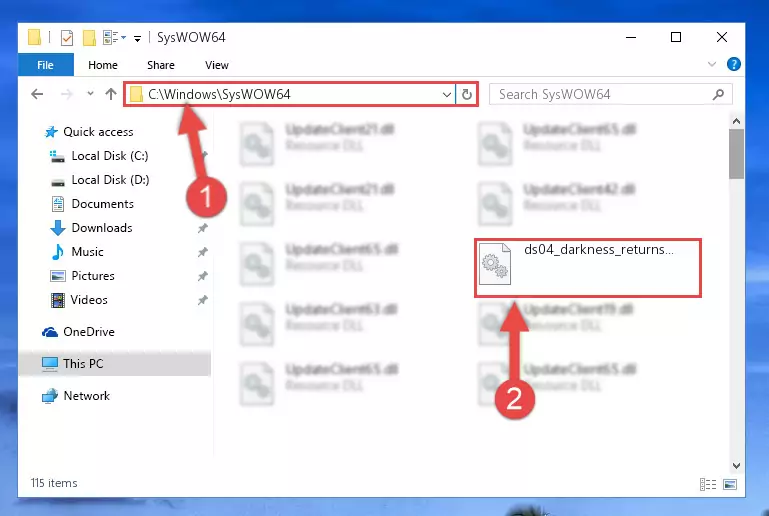This screenshot has height=516, width=769.
Task: Open the File tab
Action: click(x=46, y=65)
